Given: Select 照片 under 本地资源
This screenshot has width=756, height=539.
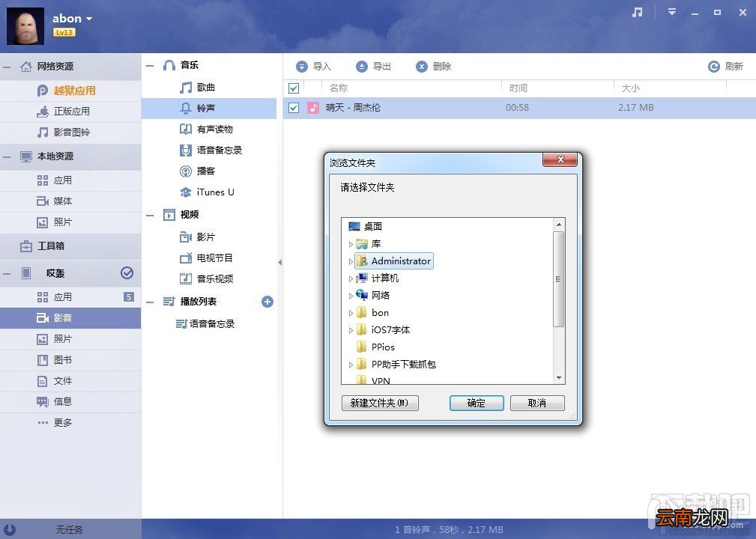Looking at the screenshot, I should point(70,222).
